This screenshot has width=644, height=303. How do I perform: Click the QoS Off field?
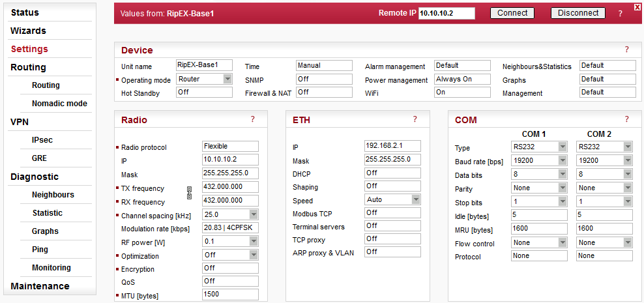(x=230, y=281)
